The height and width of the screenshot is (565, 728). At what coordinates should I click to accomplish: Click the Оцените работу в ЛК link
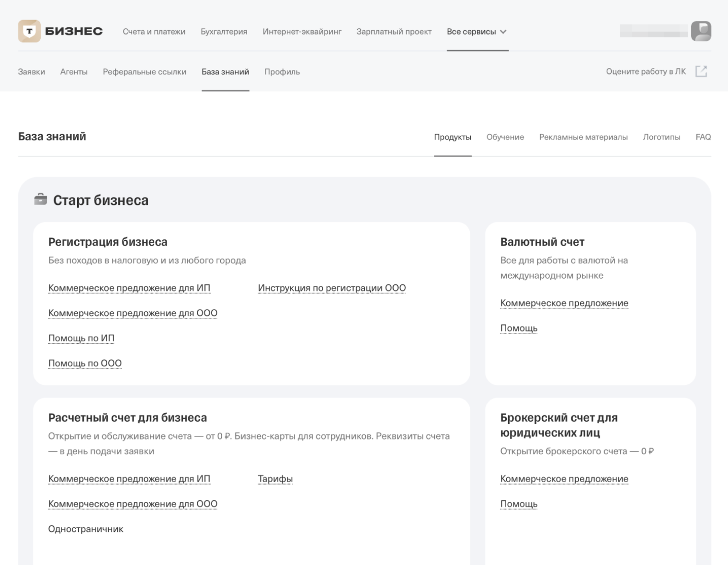646,71
